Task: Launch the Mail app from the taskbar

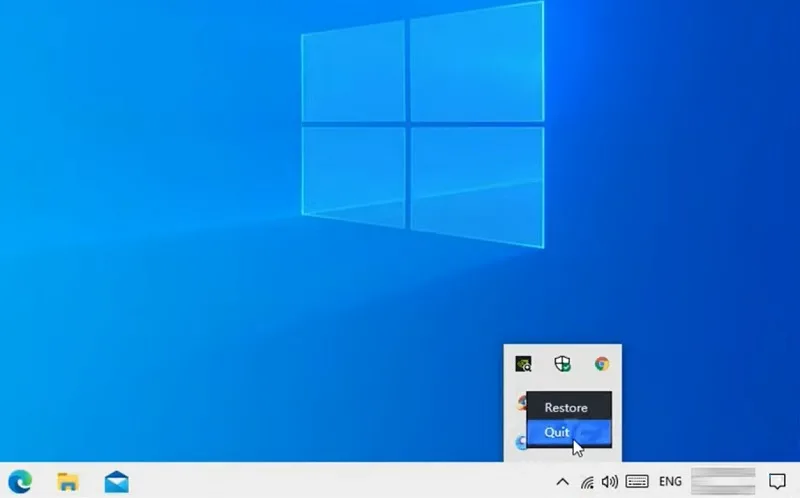Action: [x=116, y=482]
